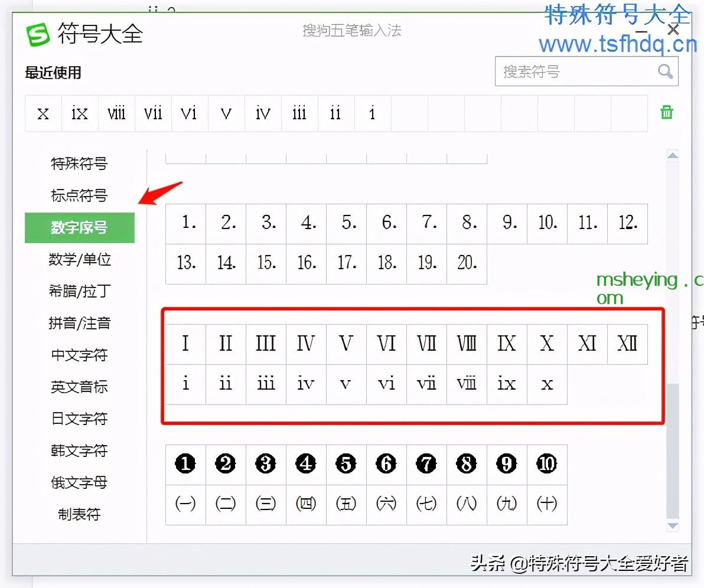Pick the dotted number 7. symbol

426,223
